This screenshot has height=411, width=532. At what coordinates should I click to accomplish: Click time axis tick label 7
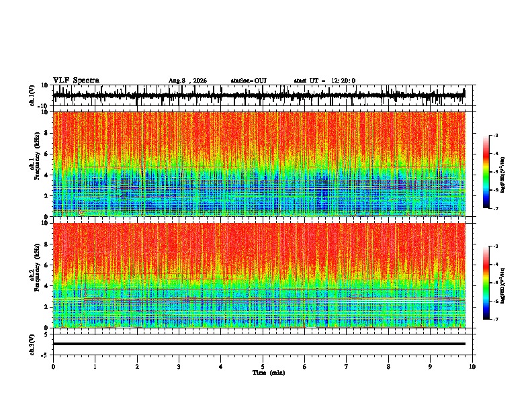[x=347, y=367]
